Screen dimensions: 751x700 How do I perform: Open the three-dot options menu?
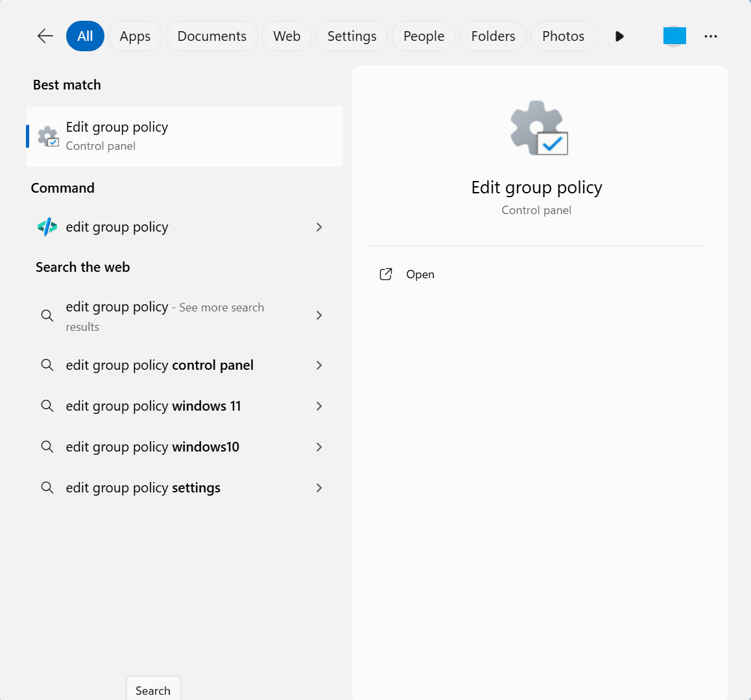711,36
